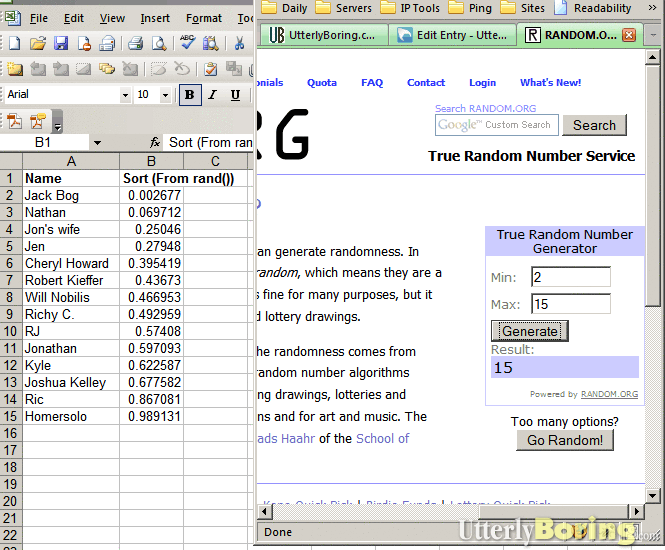Click the Show Ink Annotations icon in reviewing toolbar
The height and width of the screenshot is (550, 665).
[x=159, y=68]
